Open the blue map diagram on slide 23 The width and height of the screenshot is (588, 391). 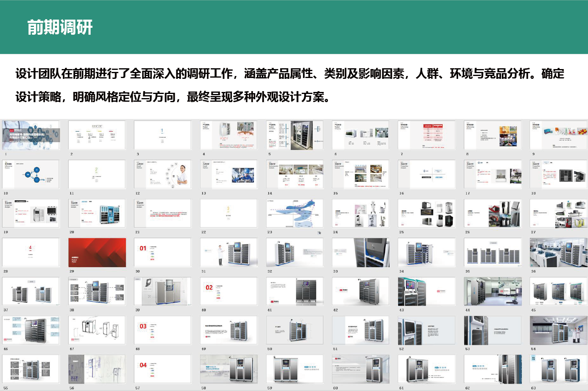295,213
